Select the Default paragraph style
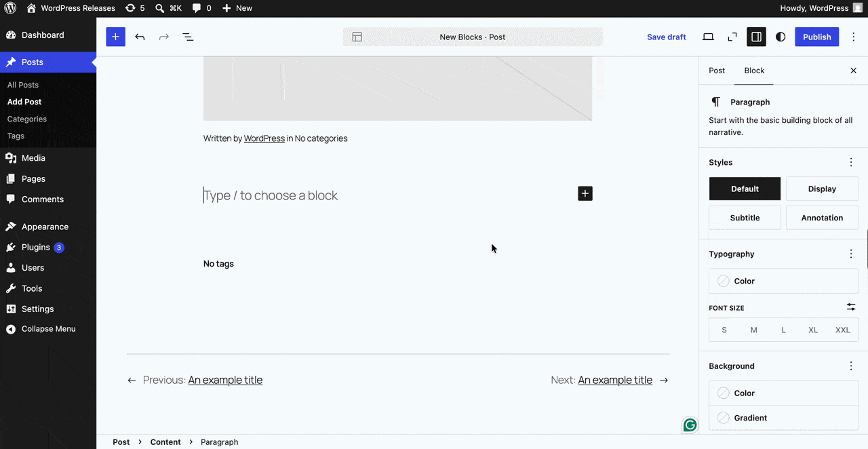868x449 pixels. pos(745,189)
